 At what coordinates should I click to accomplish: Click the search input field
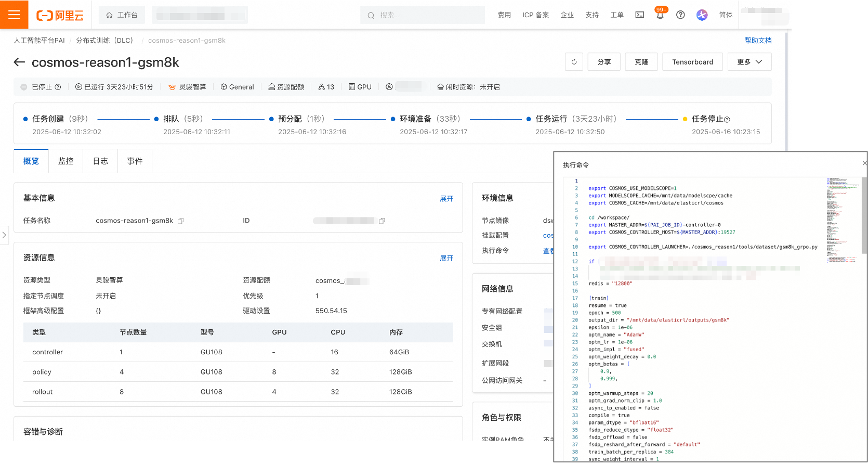pyautogui.click(x=423, y=15)
